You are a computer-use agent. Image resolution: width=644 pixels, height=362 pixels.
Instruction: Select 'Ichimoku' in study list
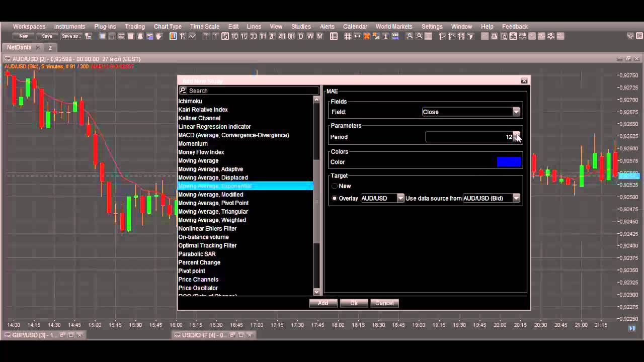coord(190,101)
